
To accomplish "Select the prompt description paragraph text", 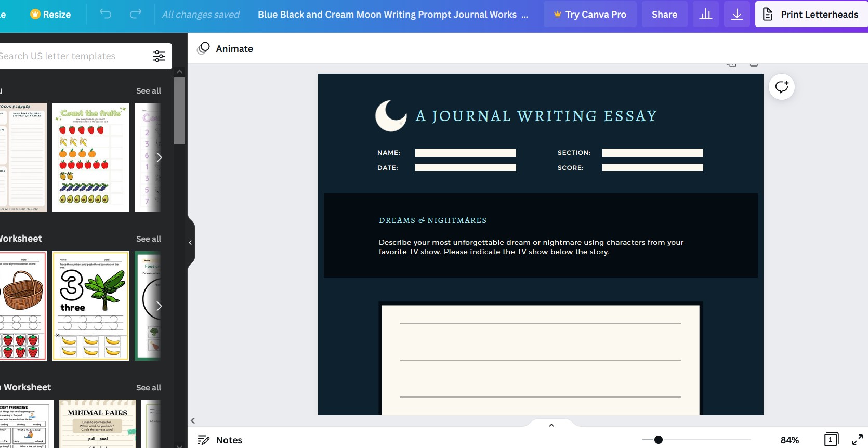I will [x=531, y=247].
